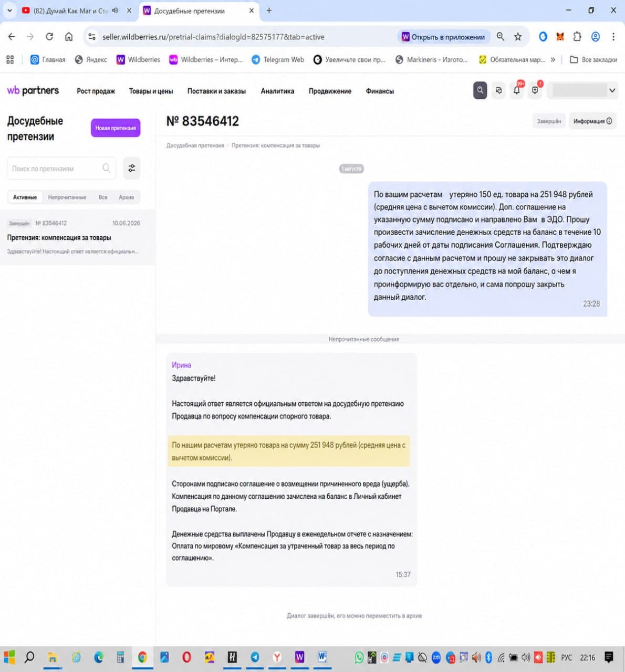Click the zoom magnifier icon in address bar
Image resolution: width=625 pixels, height=672 pixels.
tap(501, 37)
